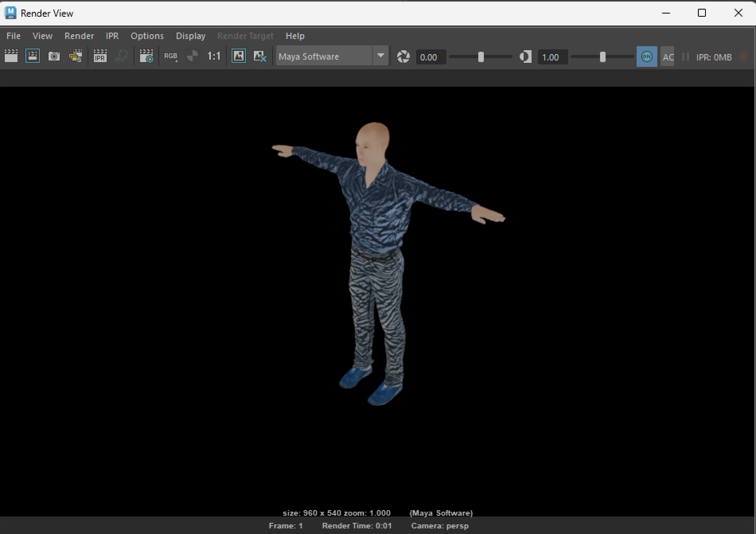Screen dimensions: 756x534
Task: Click the Redo Previous Render clapperboard icon
Action: pyautogui.click(x=11, y=57)
